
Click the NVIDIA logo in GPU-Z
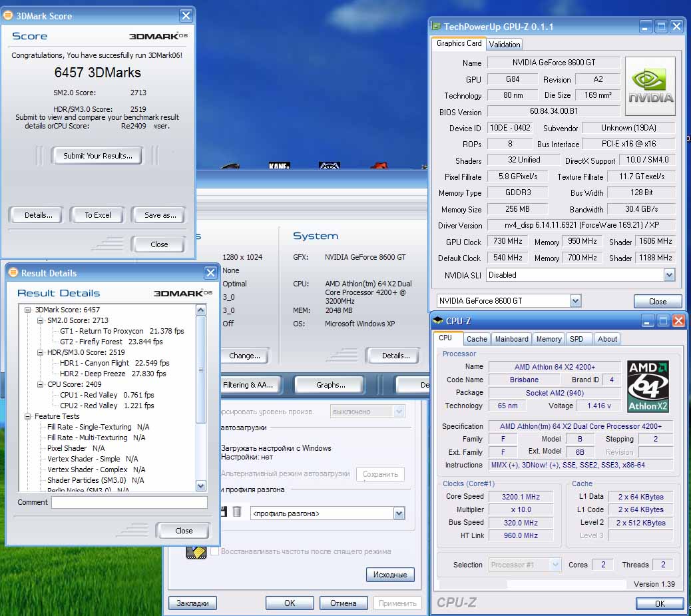(x=650, y=85)
